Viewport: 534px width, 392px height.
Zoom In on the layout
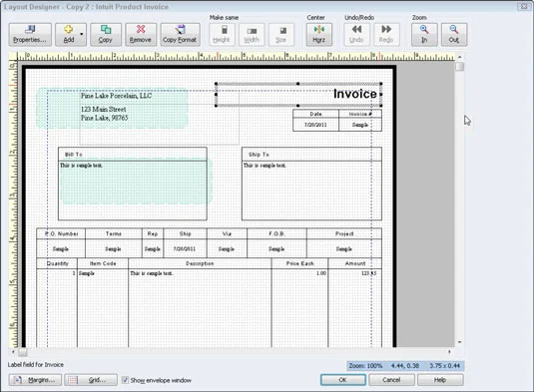tap(424, 34)
